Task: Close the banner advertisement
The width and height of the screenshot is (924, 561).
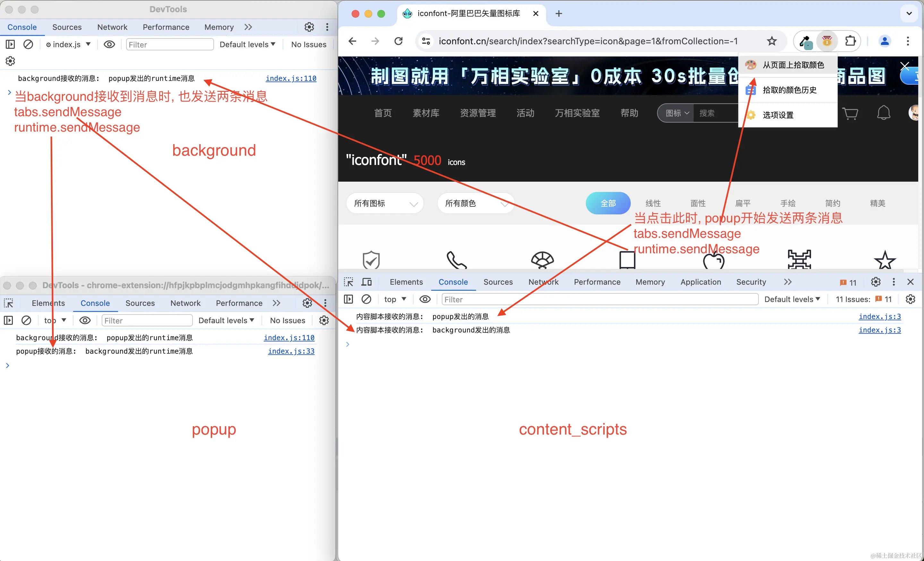Action: [904, 66]
